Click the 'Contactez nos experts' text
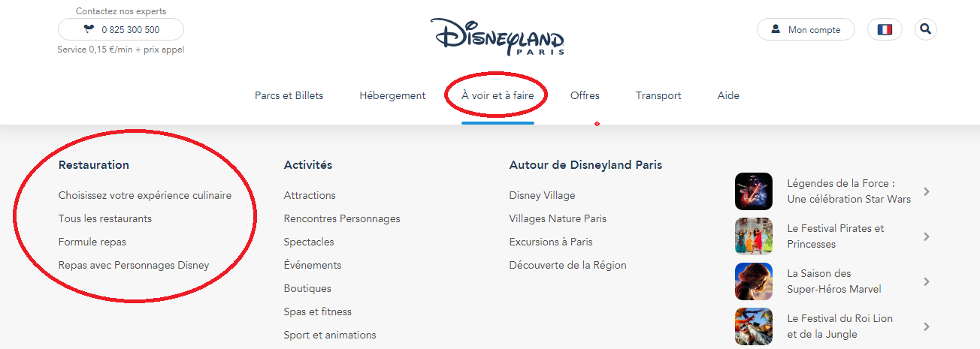The width and height of the screenshot is (980, 349). (x=121, y=11)
